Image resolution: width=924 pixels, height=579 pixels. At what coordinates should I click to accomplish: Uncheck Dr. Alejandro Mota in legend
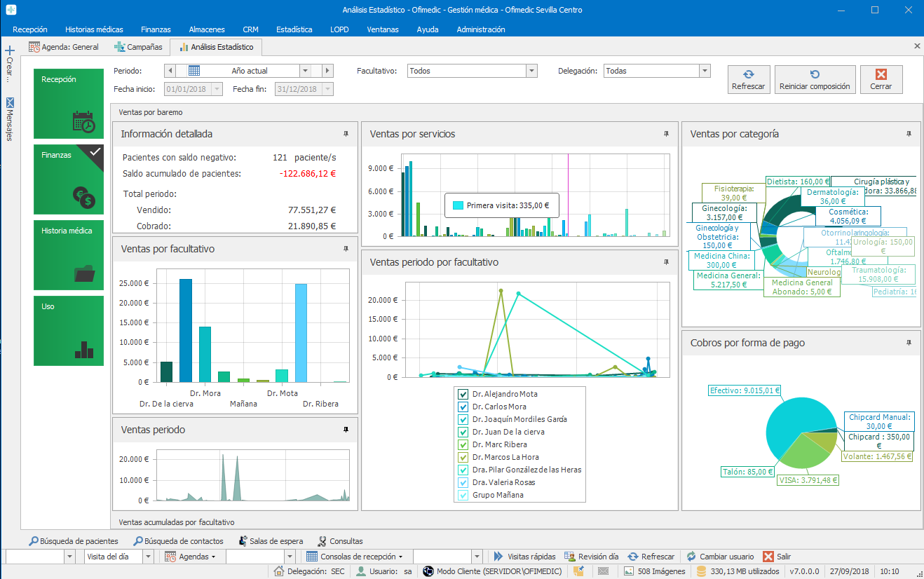click(463, 394)
